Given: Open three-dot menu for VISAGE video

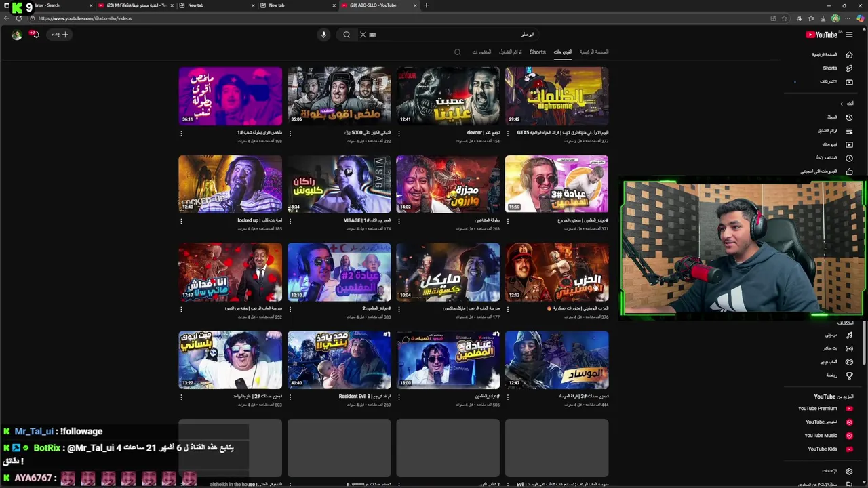Looking at the screenshot, I should (x=290, y=222).
